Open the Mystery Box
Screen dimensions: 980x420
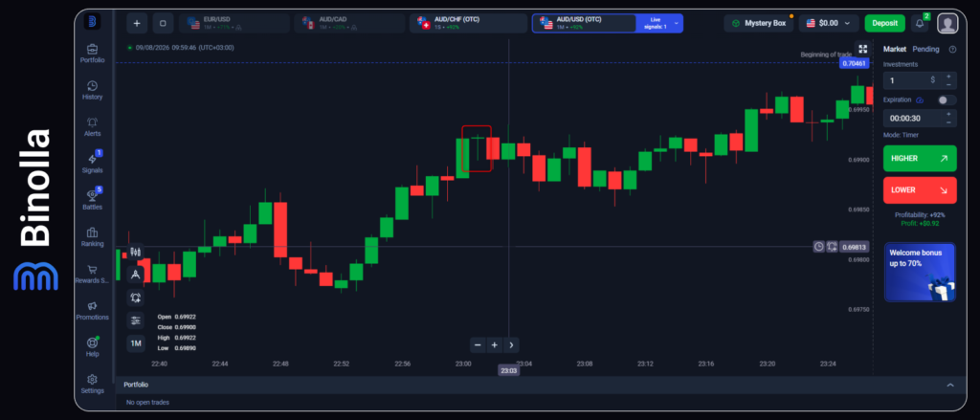(x=758, y=23)
